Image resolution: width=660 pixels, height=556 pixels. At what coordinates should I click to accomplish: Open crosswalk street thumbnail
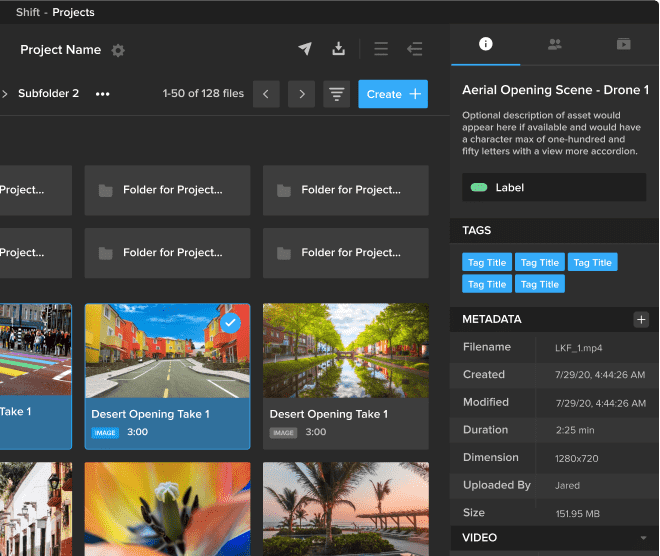pos(36,349)
